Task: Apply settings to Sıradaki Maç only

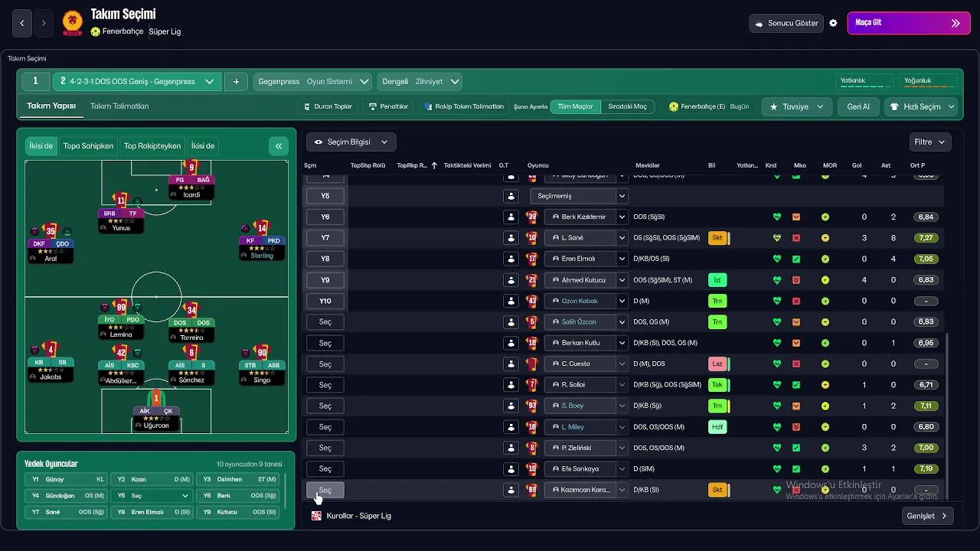Action: coord(627,106)
